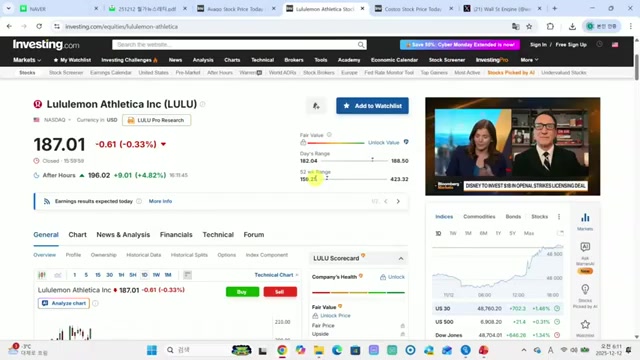Open Chrome from the taskbar
Viewport: 640px width, 360px height.
282,350
